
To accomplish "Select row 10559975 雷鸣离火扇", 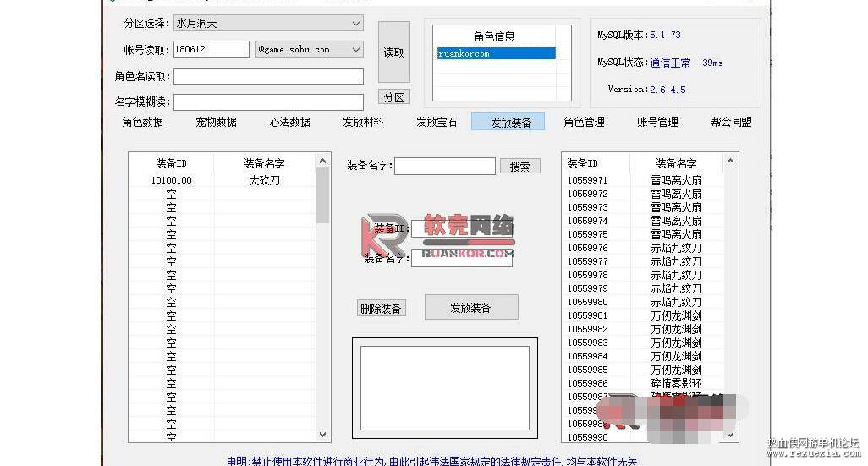I will click(x=643, y=234).
